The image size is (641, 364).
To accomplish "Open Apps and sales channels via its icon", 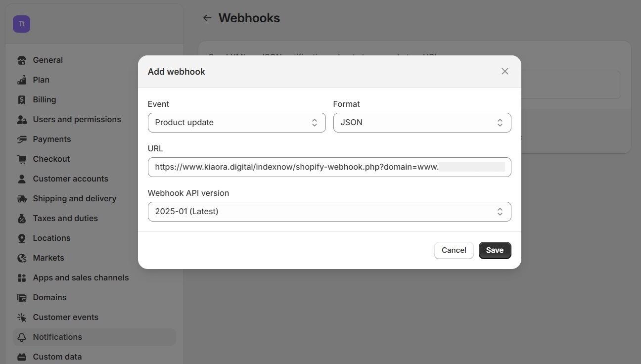I will 22,277.
